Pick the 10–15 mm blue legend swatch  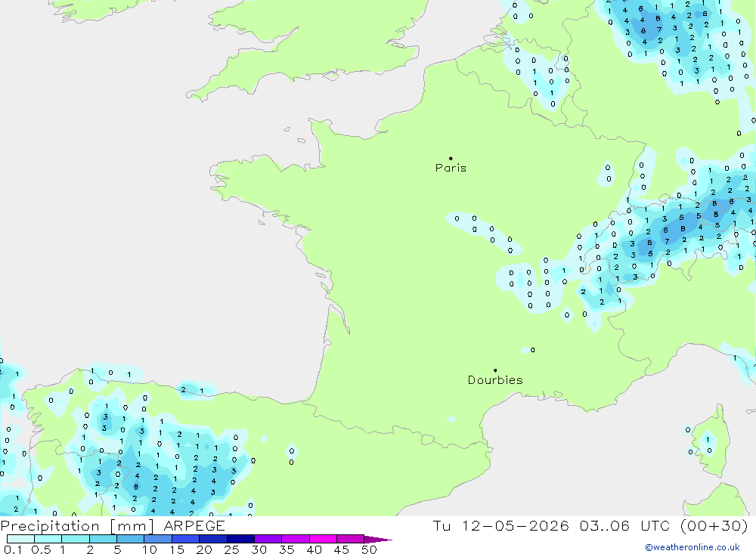158,539
